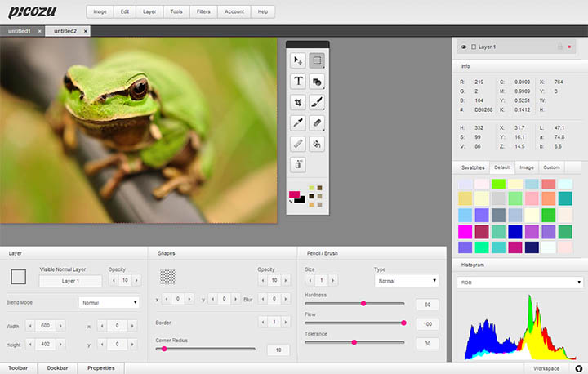588x374 pixels.
Task: Open the Edit menu
Action: click(x=125, y=11)
